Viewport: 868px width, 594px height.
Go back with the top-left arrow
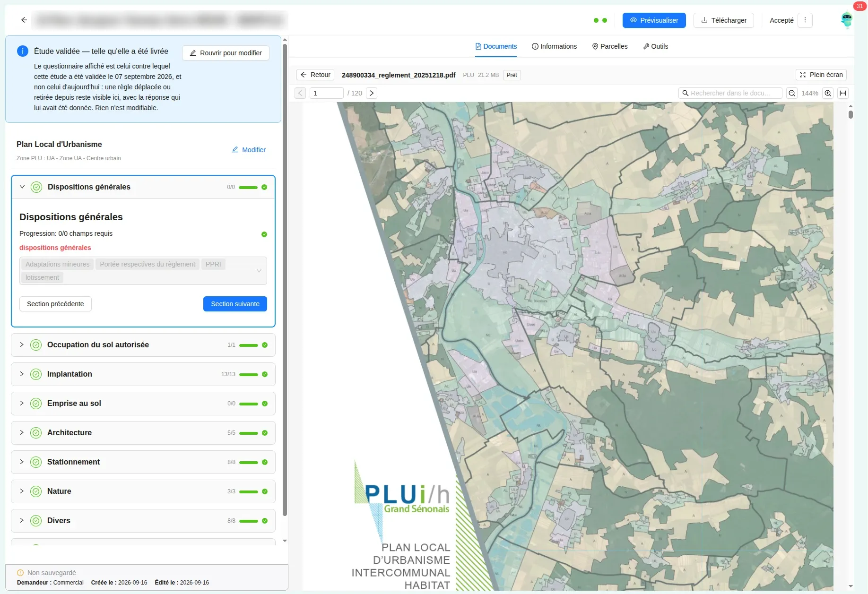point(24,20)
